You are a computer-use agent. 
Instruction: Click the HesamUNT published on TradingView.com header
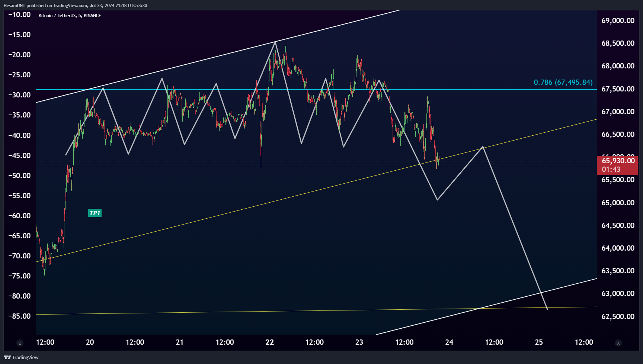(75, 6)
